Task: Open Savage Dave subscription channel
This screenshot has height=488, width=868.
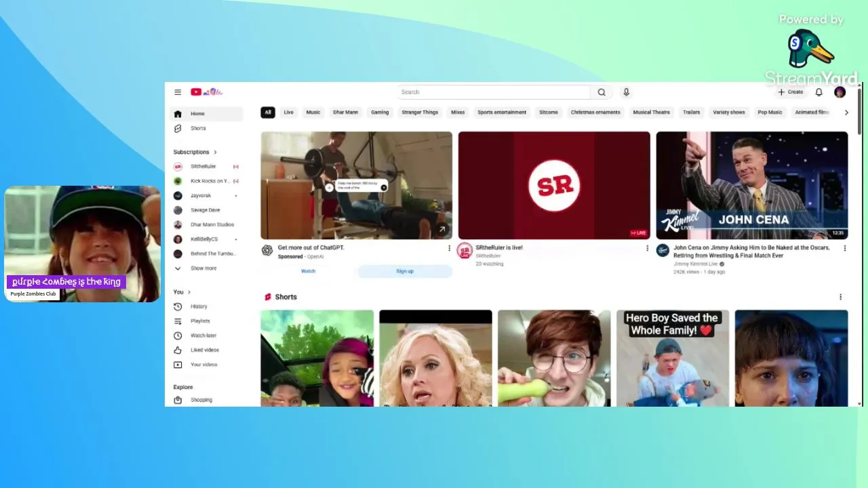Action: tap(205, 210)
